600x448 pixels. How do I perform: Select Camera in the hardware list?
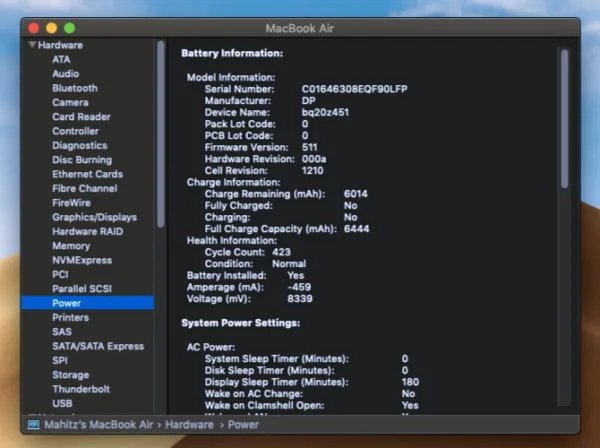pos(70,102)
